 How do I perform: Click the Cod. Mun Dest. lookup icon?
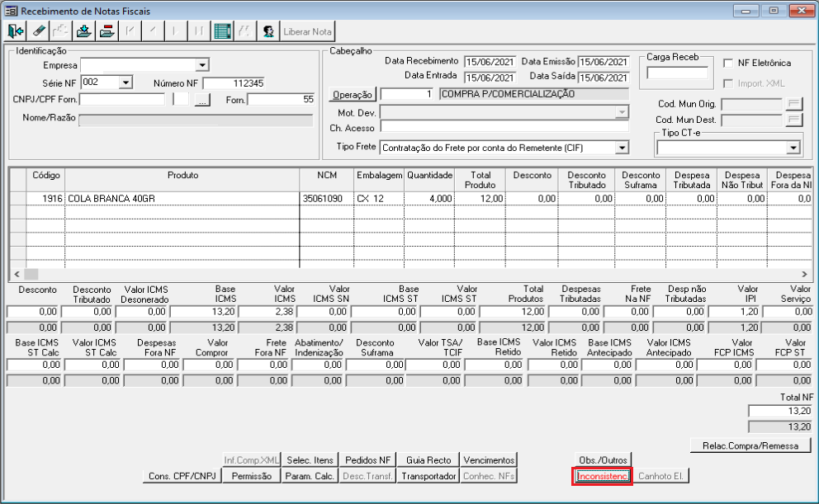click(x=794, y=120)
